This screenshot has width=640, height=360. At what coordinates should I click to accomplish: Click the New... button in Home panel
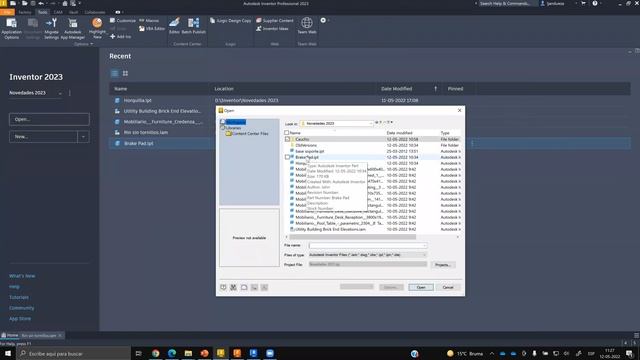(43, 137)
